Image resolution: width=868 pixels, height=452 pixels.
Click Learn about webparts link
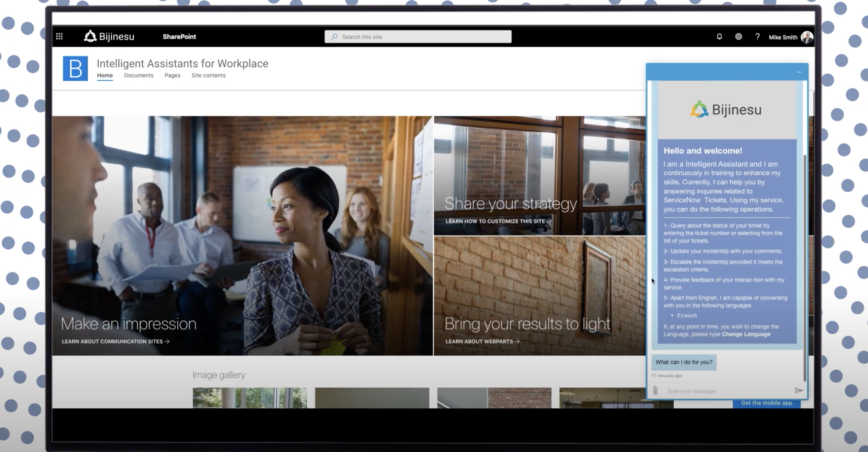(x=482, y=341)
